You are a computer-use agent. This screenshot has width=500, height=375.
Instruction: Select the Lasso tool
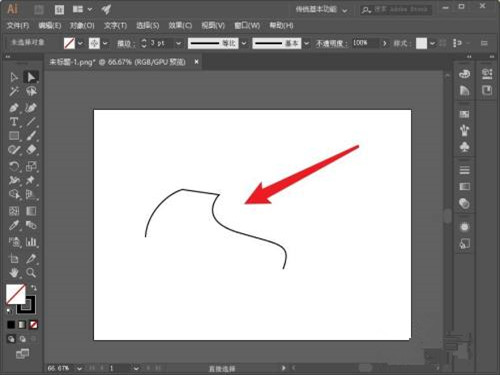pos(31,91)
